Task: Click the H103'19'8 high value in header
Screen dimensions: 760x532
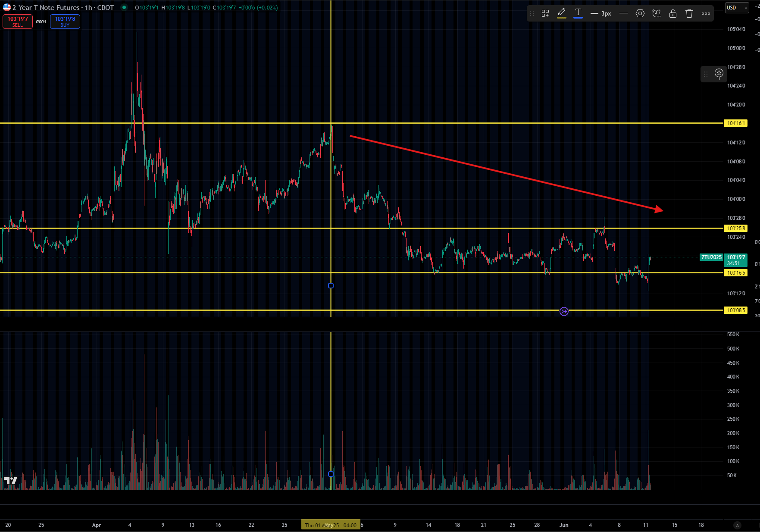Action: (x=173, y=8)
